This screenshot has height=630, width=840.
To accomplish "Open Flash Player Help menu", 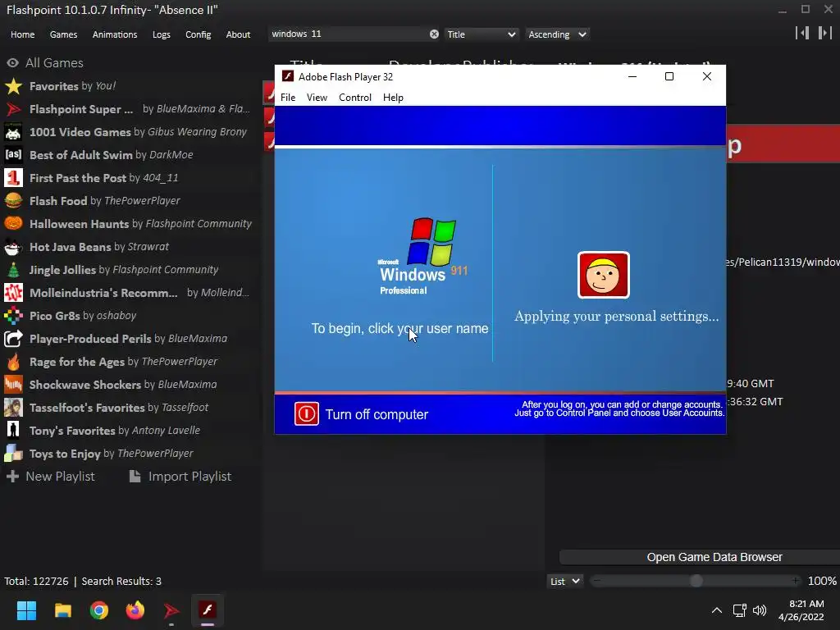I will click(393, 98).
